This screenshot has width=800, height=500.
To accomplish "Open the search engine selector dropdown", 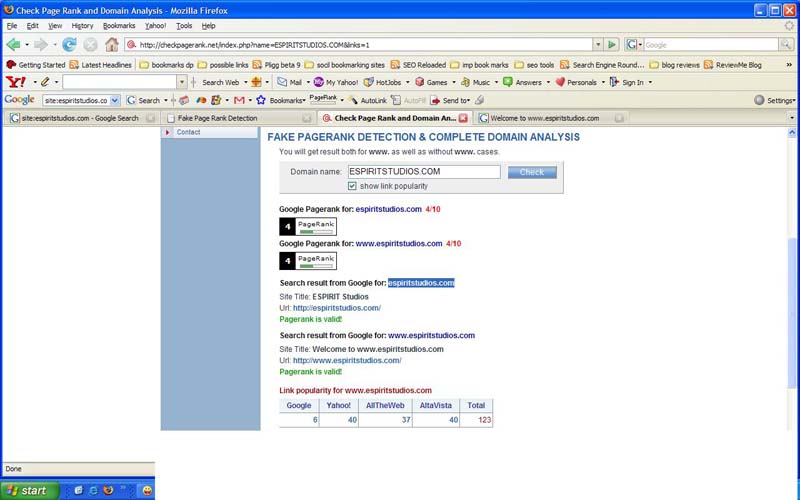I will coord(633,45).
